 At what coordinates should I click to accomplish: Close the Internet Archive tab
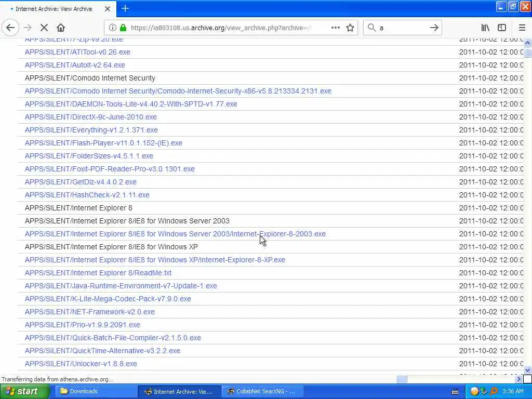tap(108, 9)
